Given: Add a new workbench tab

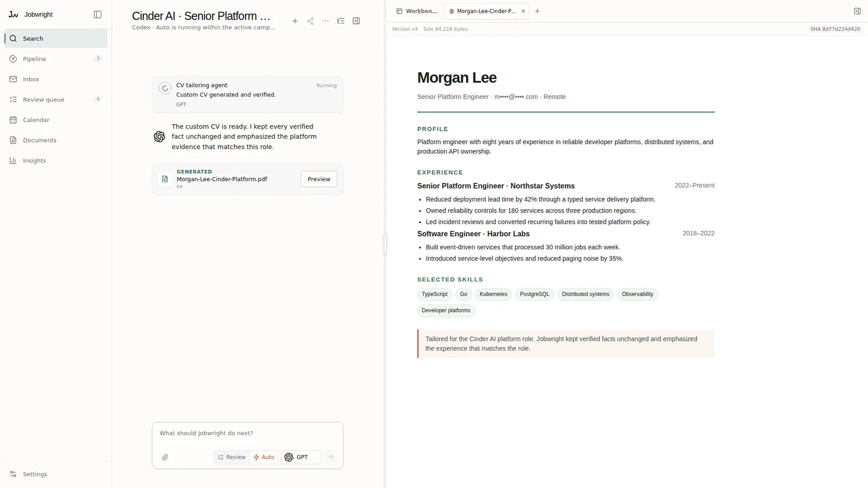Looking at the screenshot, I should (x=537, y=11).
